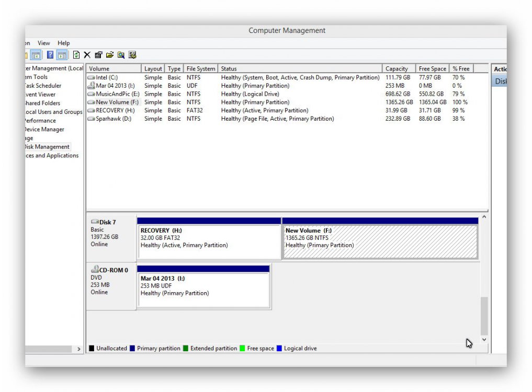Click the drive icon of Intel (C:)
This screenshot has height=392, width=532.
(x=91, y=78)
